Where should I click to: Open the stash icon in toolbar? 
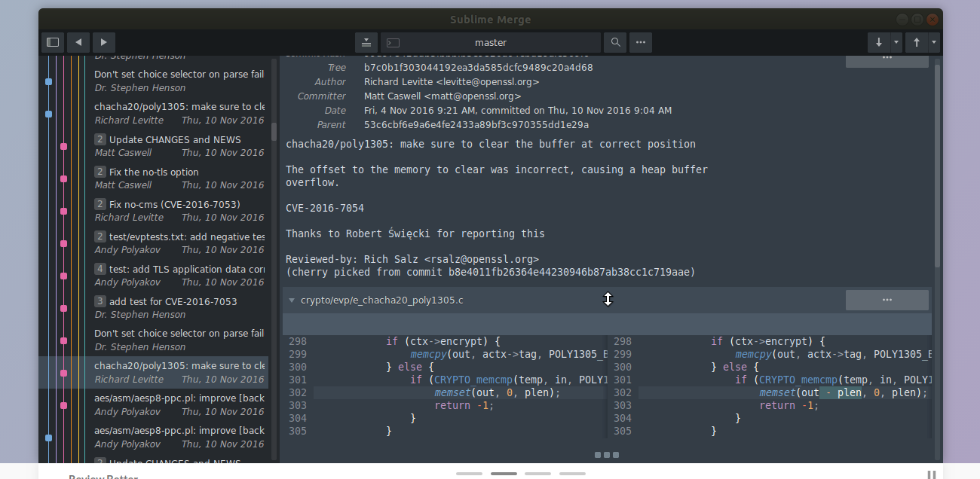(366, 42)
